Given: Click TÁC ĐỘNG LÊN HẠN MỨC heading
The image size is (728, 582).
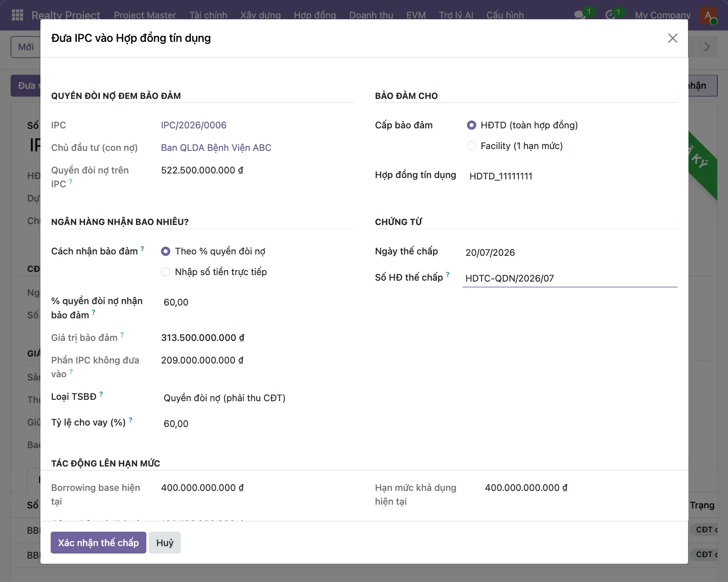Looking at the screenshot, I should tap(105, 463).
